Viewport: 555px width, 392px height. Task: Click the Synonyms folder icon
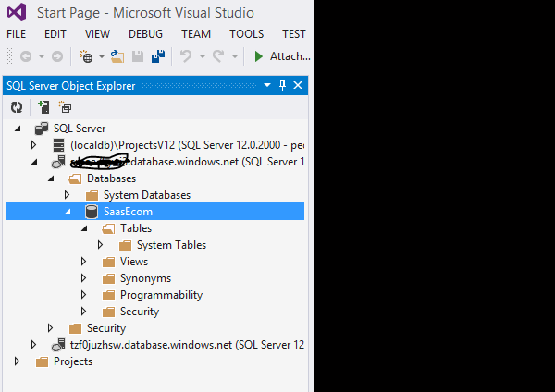click(x=108, y=278)
